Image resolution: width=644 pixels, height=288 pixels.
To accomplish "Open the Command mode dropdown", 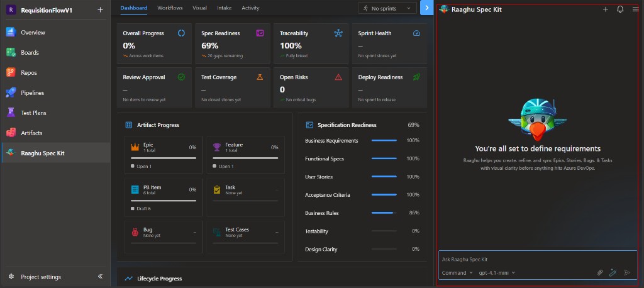I will (x=457, y=273).
